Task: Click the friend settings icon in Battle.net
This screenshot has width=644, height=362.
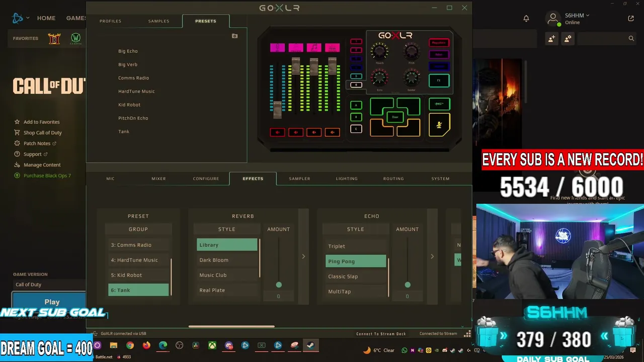Action: click(x=568, y=38)
